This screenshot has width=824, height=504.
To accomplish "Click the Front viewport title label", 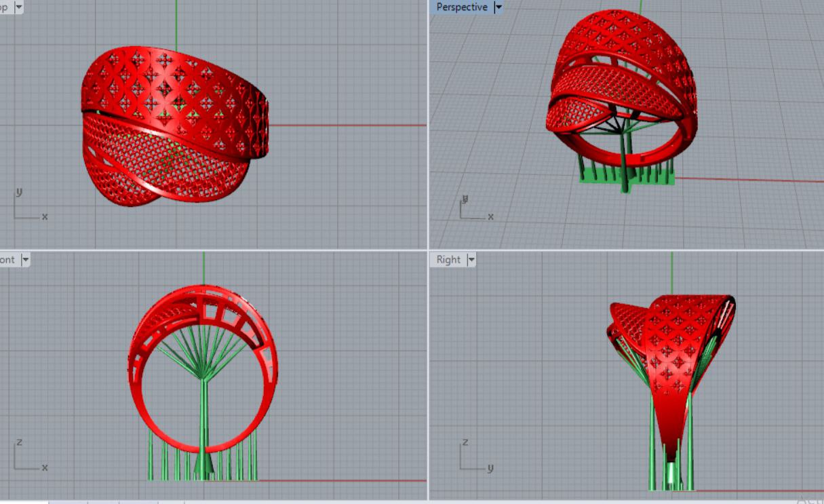I will [8, 259].
